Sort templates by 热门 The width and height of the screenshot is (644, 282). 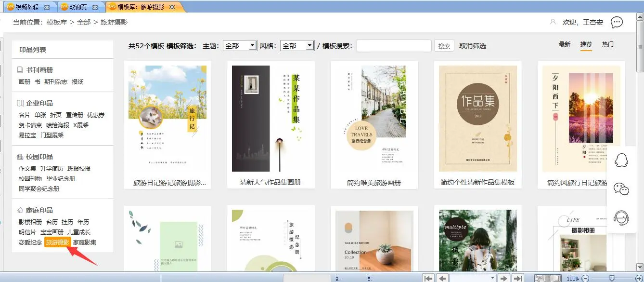(x=607, y=44)
